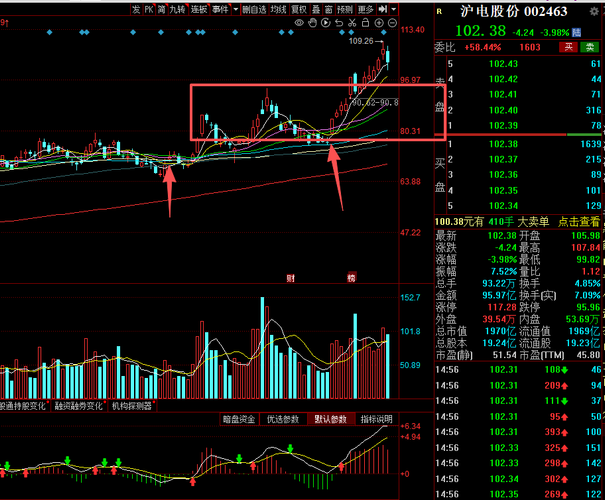Click the PK compare button
This screenshot has width=605, height=500.
click(x=149, y=9)
